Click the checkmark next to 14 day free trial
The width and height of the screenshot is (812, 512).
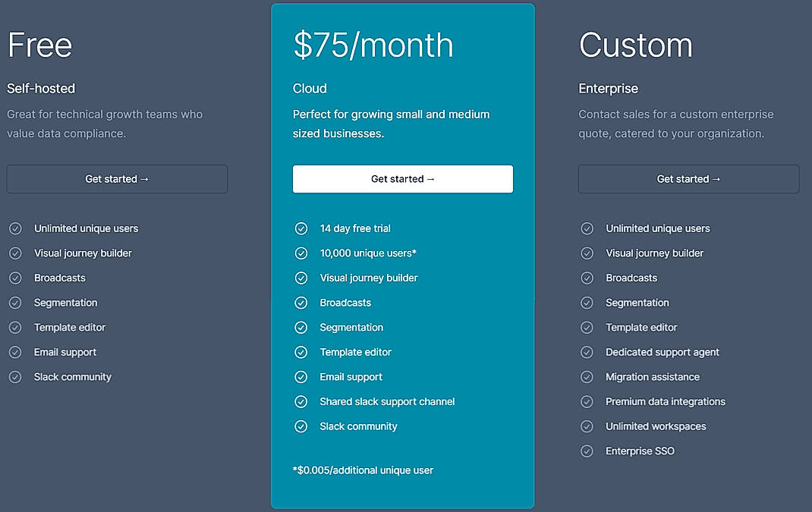coord(301,228)
